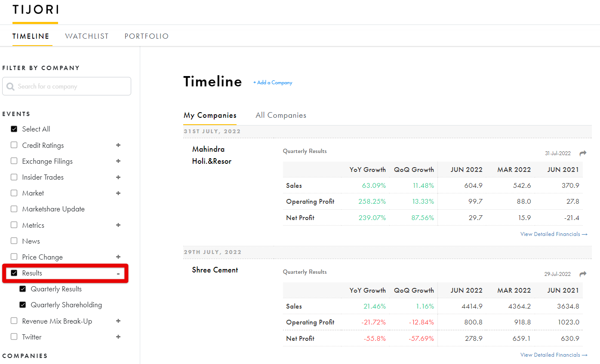Expand the Credit Ratings plus sign
This screenshot has width=600, height=364.
[x=118, y=145]
